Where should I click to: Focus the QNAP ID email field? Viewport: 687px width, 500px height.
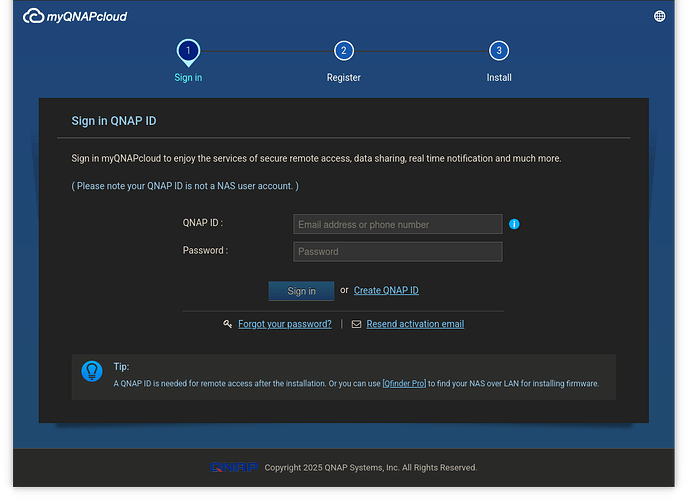point(398,224)
